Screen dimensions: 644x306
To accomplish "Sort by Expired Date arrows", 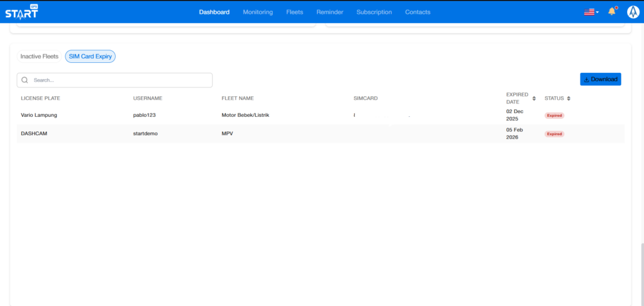I will [534, 99].
